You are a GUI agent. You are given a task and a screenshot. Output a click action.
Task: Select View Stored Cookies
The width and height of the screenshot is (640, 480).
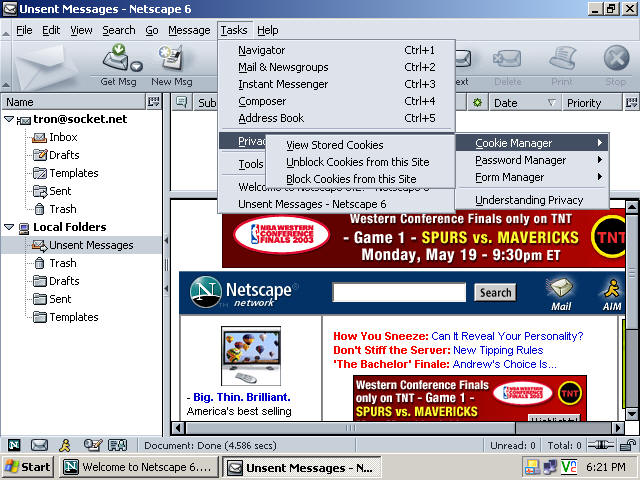click(360, 145)
